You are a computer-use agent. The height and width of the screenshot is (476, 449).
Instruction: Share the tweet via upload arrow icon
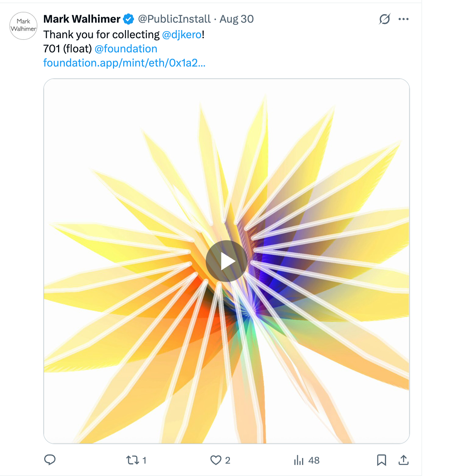click(403, 460)
